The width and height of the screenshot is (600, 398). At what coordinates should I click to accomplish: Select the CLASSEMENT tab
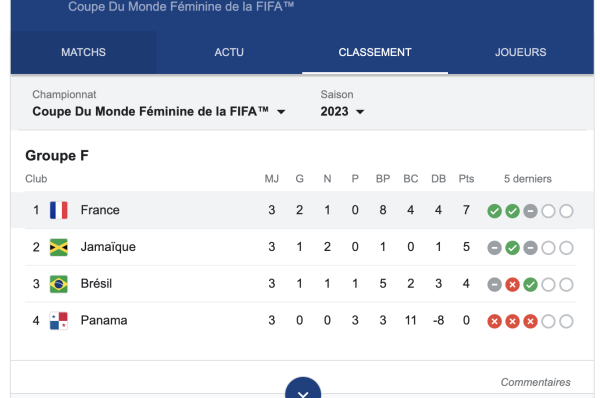(375, 52)
